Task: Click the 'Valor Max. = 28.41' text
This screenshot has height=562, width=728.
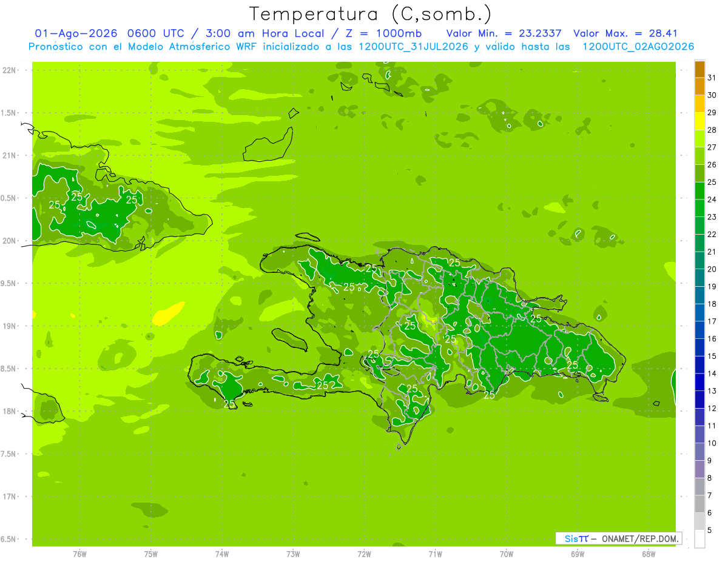Action: click(x=625, y=33)
